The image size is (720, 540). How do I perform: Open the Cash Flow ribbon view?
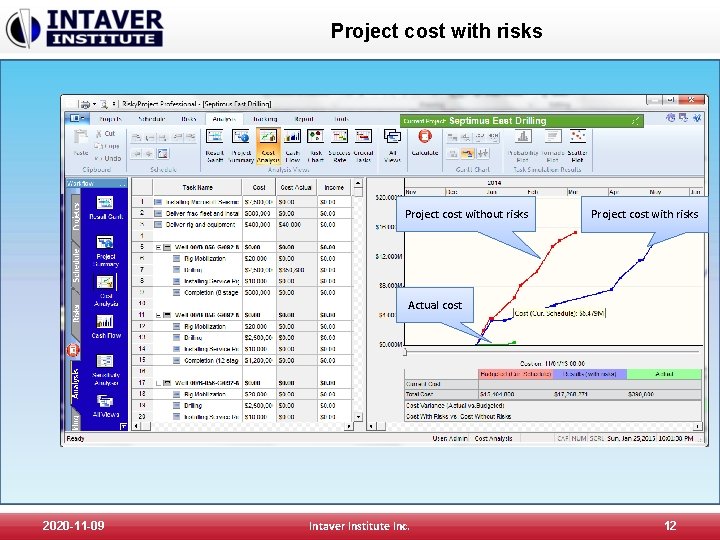pyautogui.click(x=292, y=146)
